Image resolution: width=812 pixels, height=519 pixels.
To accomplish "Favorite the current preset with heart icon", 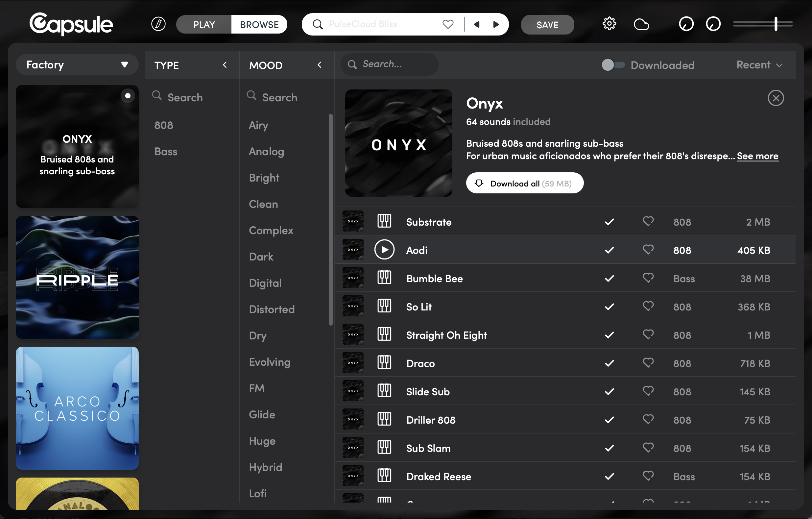I will 448,24.
